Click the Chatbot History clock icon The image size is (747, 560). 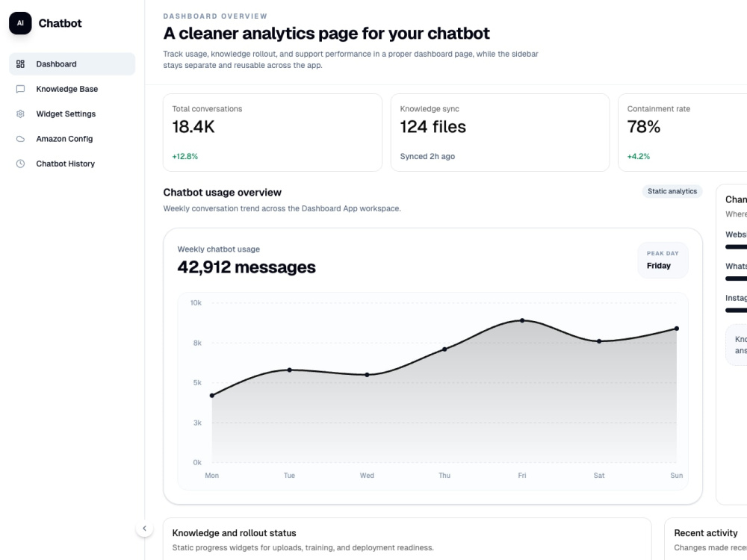coord(20,164)
